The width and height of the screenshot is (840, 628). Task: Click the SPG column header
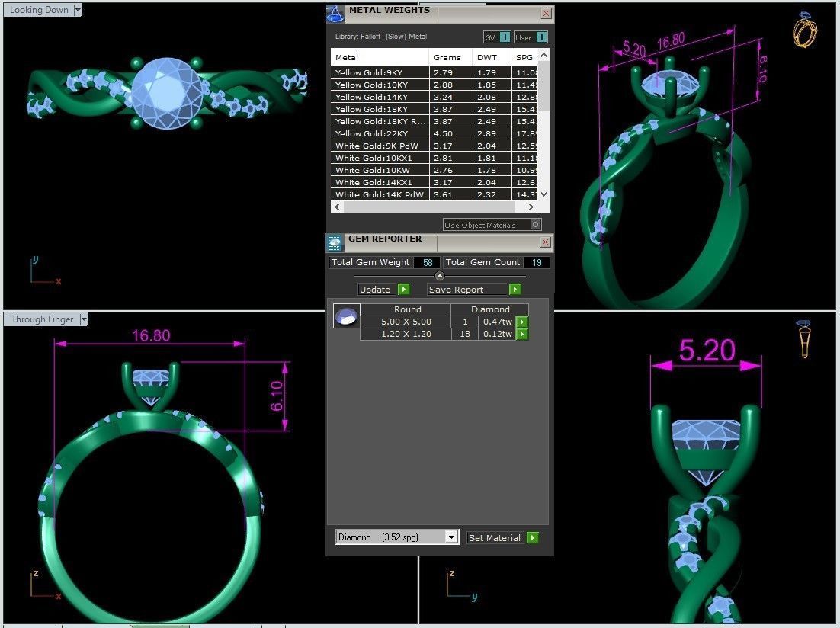click(x=524, y=57)
